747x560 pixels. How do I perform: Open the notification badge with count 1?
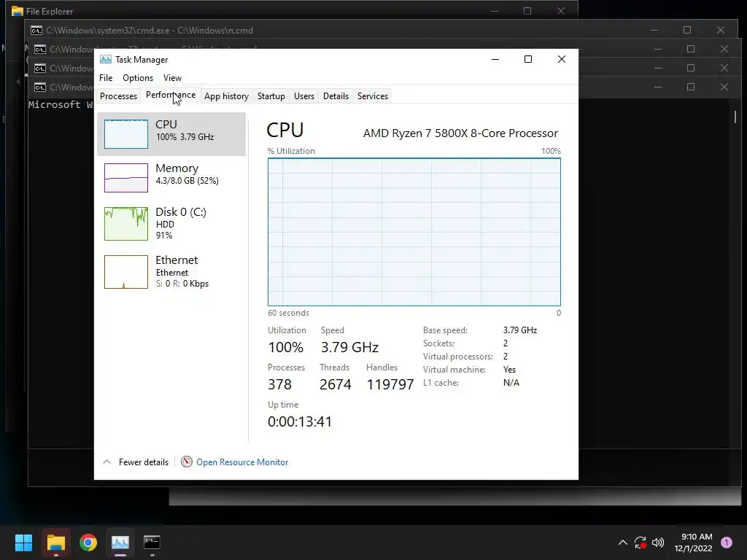[727, 542]
